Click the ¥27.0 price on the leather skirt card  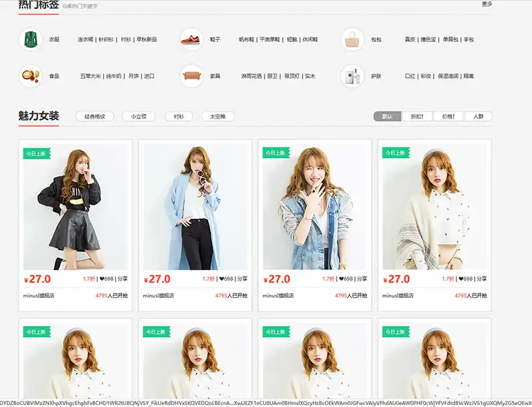[37, 279]
